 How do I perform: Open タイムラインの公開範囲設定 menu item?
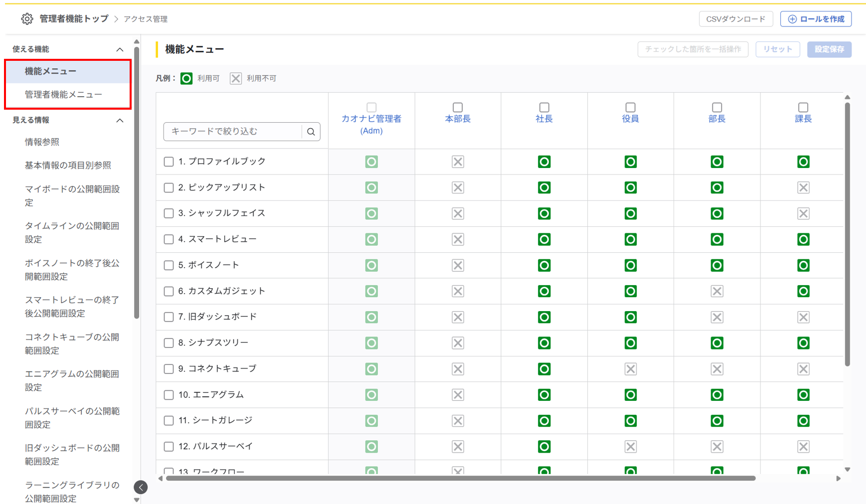pyautogui.click(x=72, y=232)
